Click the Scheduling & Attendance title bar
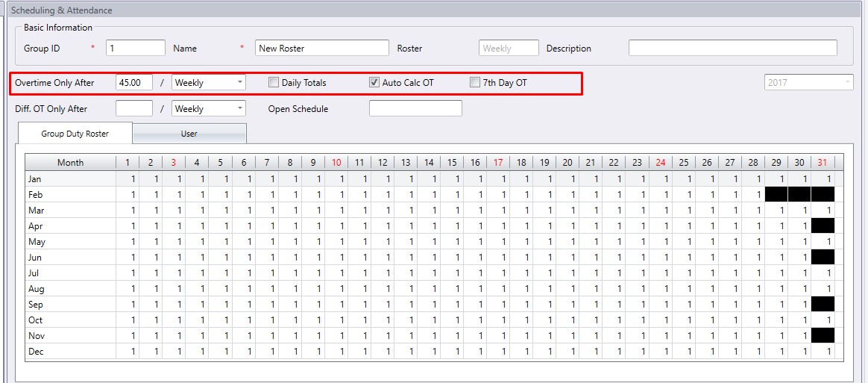The image size is (868, 383). click(434, 10)
